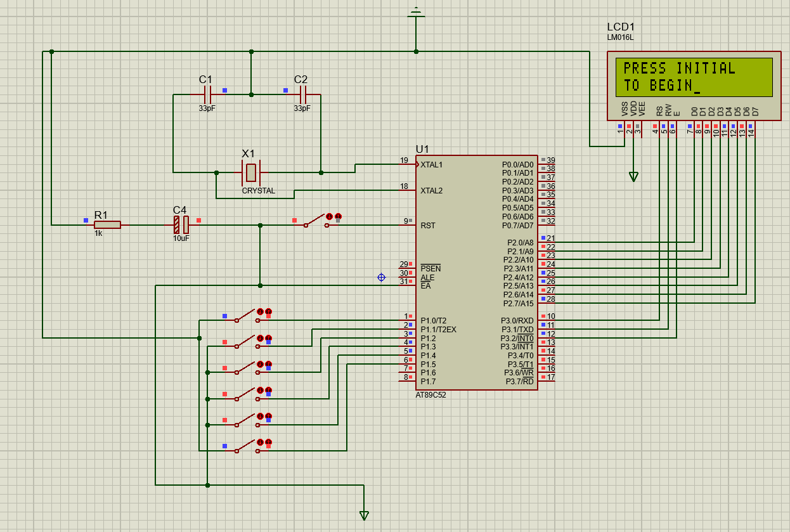
Task: Click the X1 reference label
Action: coord(249,153)
